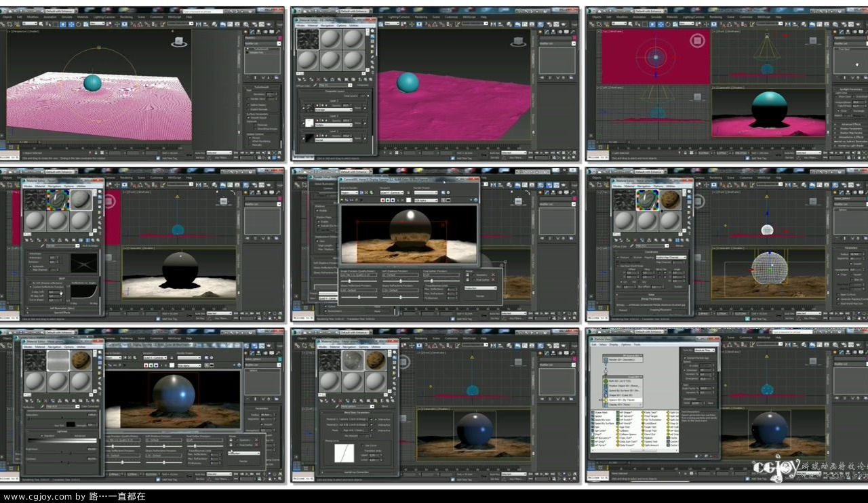The height and width of the screenshot is (503, 868).
Task: Open Area to Render dropdown in desert sphere render window
Action: pos(349,193)
